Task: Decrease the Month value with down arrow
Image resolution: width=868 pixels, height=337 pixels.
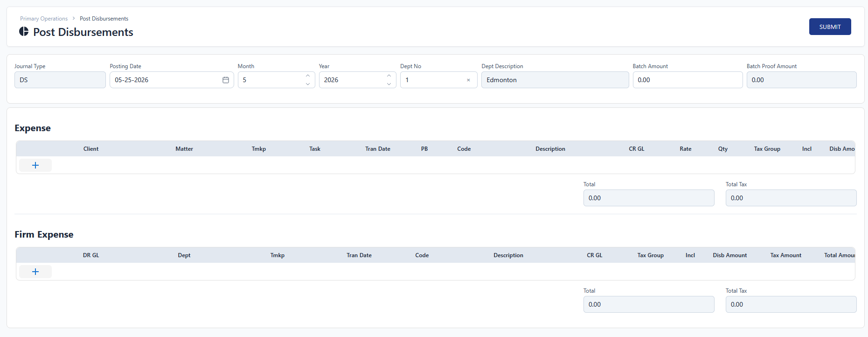Action: point(308,84)
